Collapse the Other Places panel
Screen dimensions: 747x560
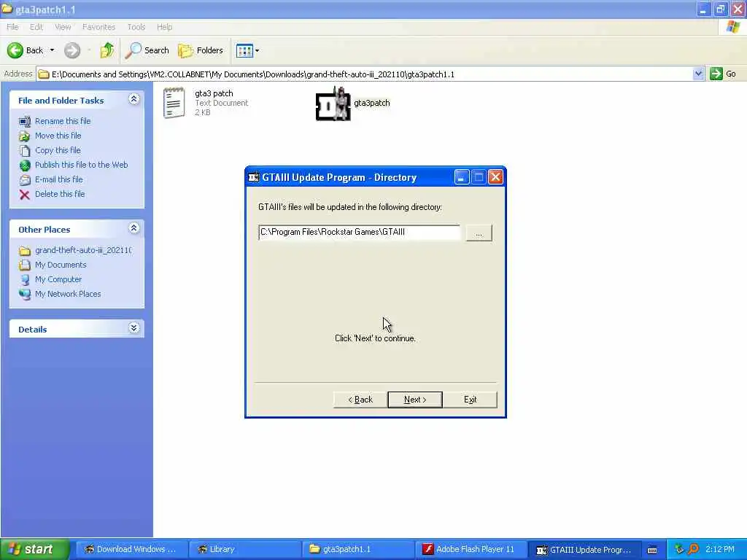[134, 228]
